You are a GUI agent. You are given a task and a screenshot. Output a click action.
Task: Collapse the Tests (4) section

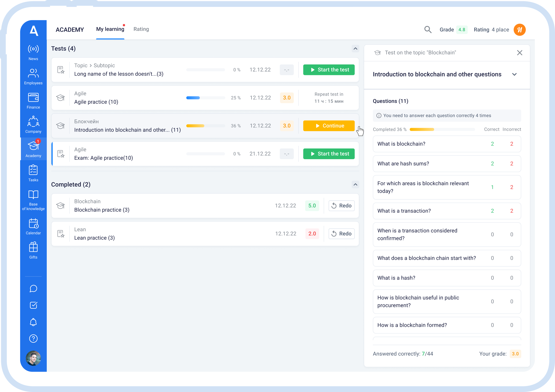355,49
